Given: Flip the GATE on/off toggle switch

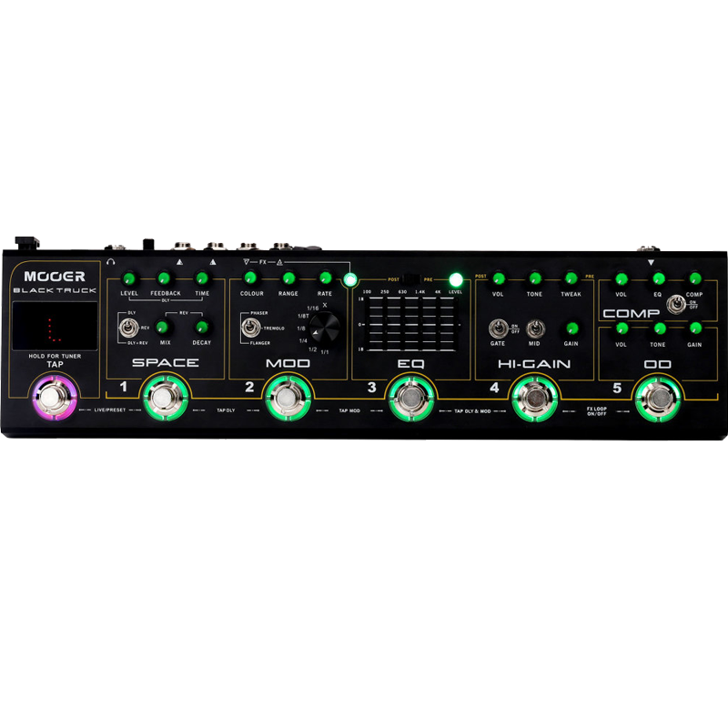Looking at the screenshot, I should [x=498, y=329].
